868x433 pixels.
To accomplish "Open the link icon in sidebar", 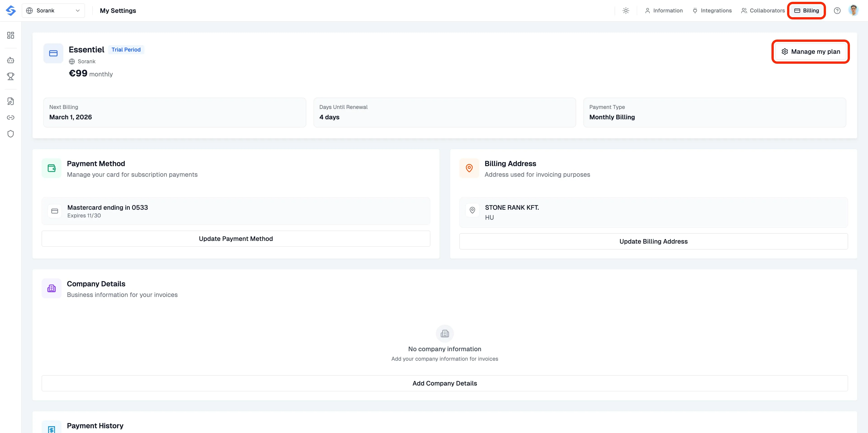I will click(x=11, y=118).
